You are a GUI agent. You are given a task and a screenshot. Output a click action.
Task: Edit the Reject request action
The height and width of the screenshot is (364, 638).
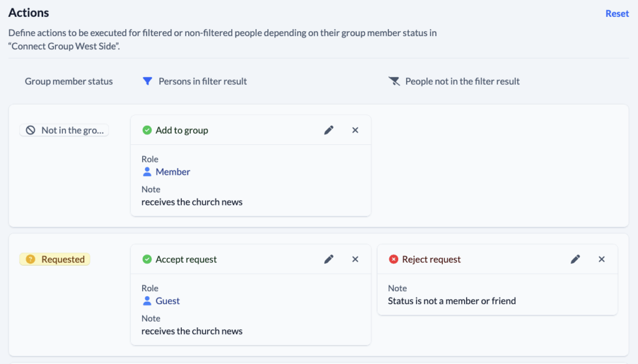(x=575, y=259)
